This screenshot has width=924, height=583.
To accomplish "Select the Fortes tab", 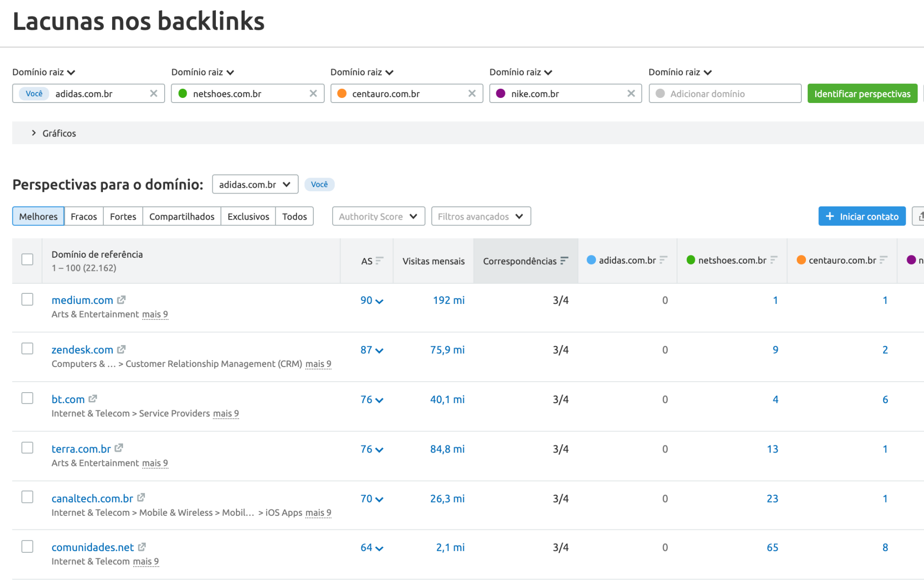I will tap(123, 216).
